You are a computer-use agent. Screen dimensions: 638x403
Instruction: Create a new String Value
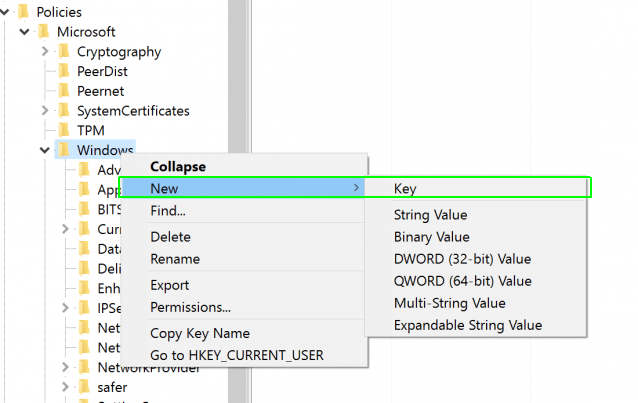(x=430, y=215)
